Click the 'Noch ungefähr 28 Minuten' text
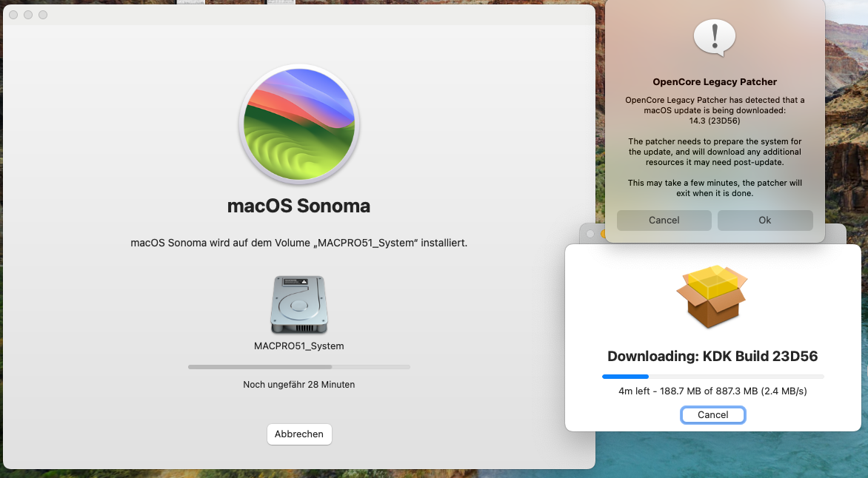The image size is (868, 478). pos(299,385)
